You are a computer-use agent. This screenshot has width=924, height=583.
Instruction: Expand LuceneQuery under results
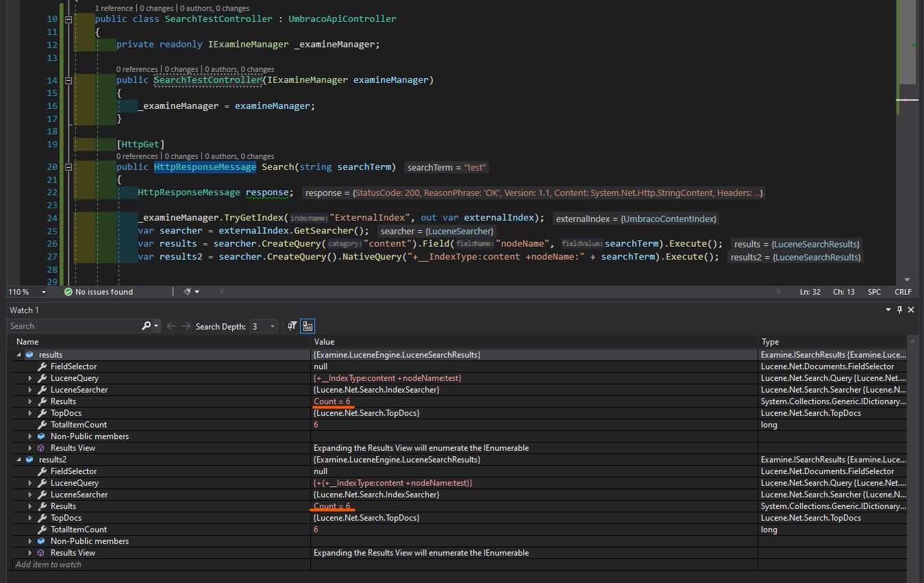pos(30,378)
